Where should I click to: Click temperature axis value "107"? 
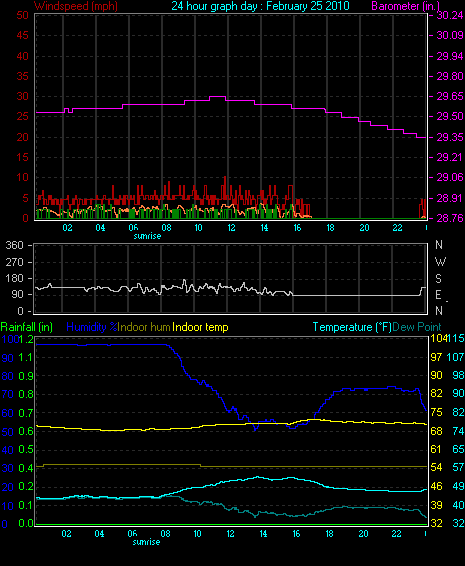coord(456,357)
